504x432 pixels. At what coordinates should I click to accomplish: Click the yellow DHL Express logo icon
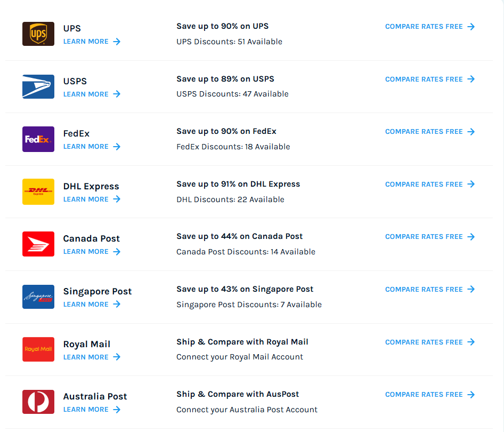pyautogui.click(x=38, y=191)
